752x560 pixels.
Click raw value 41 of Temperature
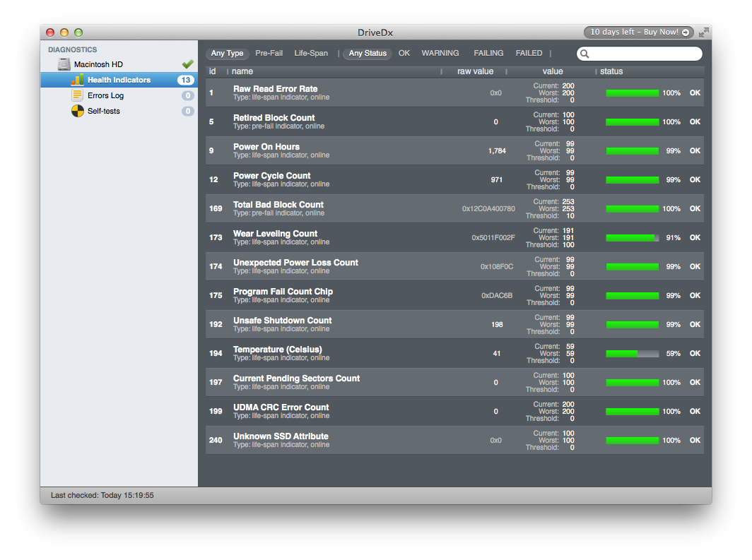(496, 354)
